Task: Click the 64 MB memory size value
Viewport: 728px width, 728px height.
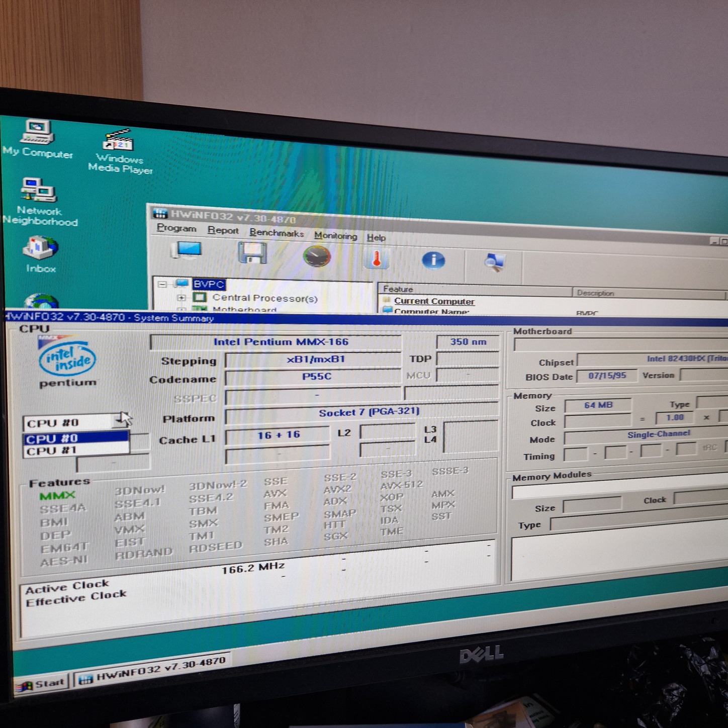Action: tap(598, 405)
